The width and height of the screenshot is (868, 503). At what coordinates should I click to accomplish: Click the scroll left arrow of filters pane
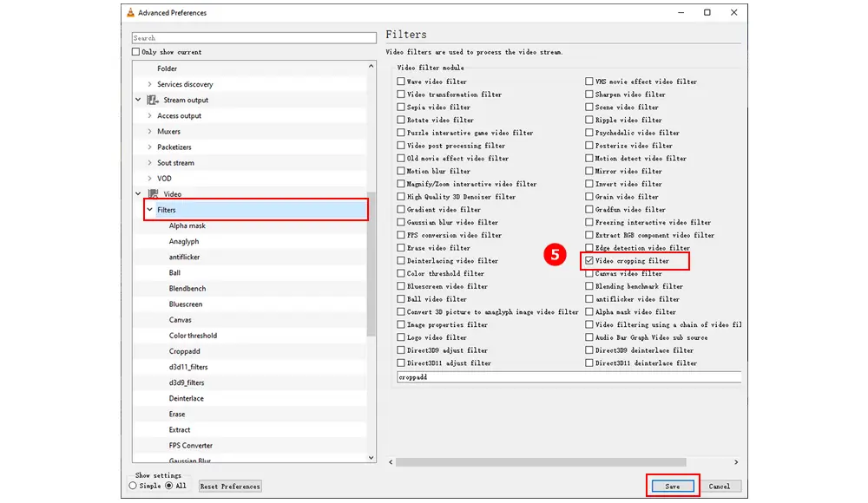click(x=391, y=462)
